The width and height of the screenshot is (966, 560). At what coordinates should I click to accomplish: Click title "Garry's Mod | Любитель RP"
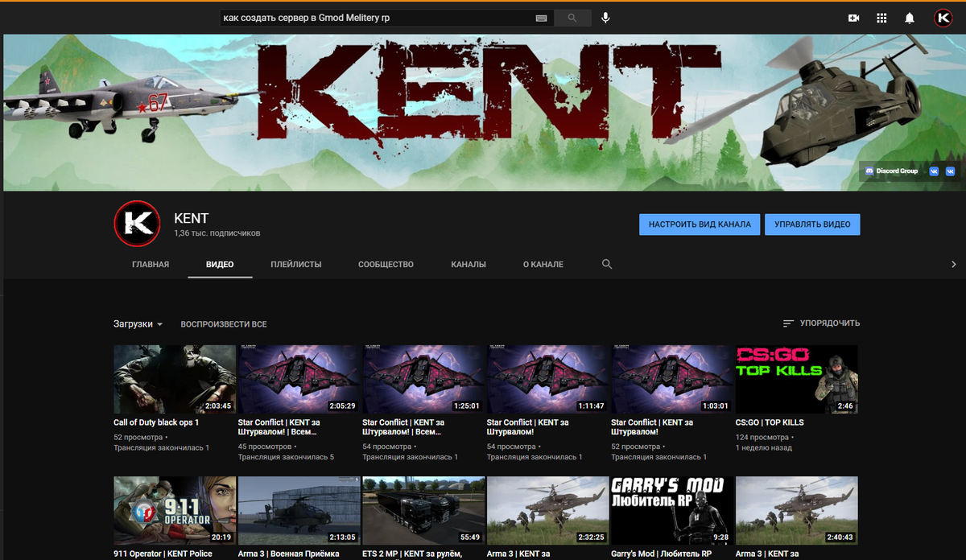(x=661, y=554)
